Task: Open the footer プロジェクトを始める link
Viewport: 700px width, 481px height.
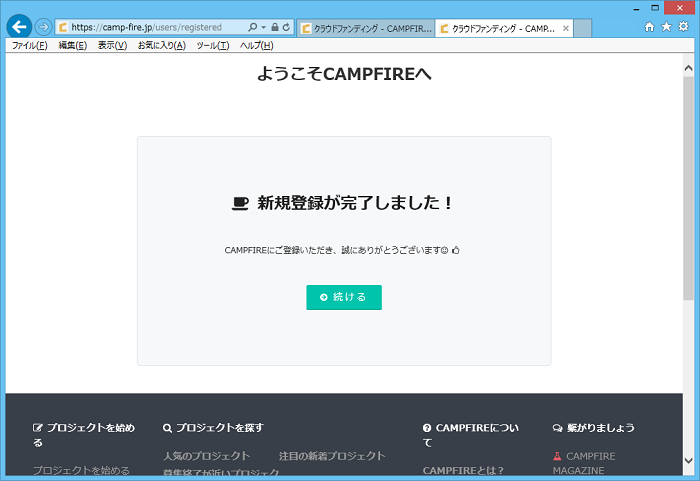Action: tap(81, 471)
